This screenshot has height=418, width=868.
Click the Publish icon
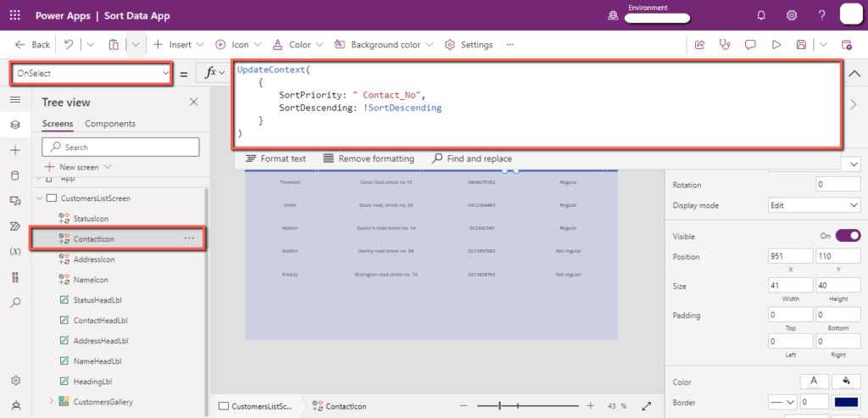click(846, 45)
